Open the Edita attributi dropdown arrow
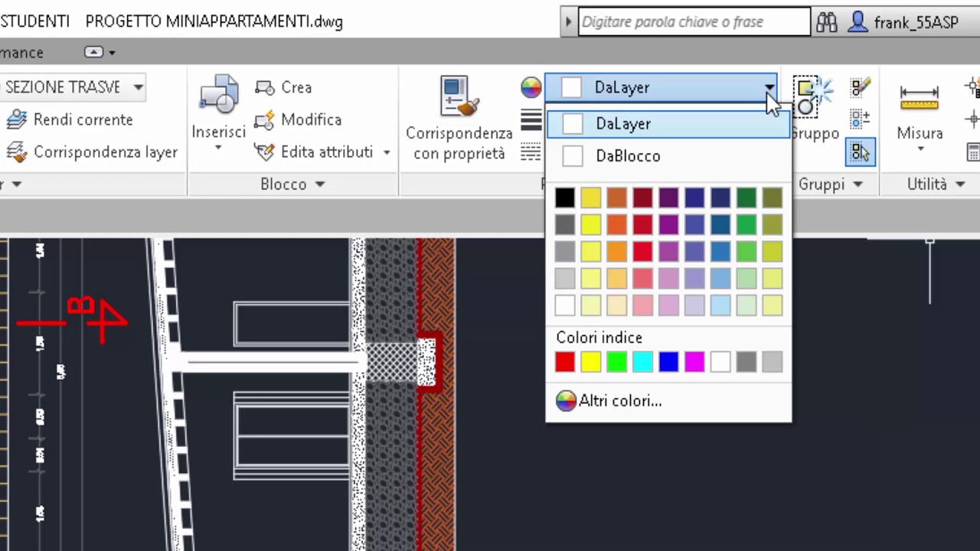This screenshot has width=980, height=551. [387, 152]
